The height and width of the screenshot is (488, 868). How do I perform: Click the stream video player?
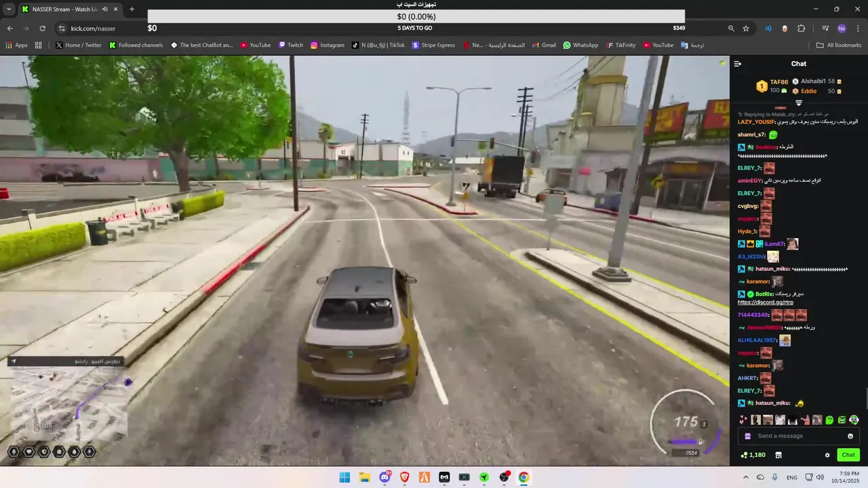(365, 260)
